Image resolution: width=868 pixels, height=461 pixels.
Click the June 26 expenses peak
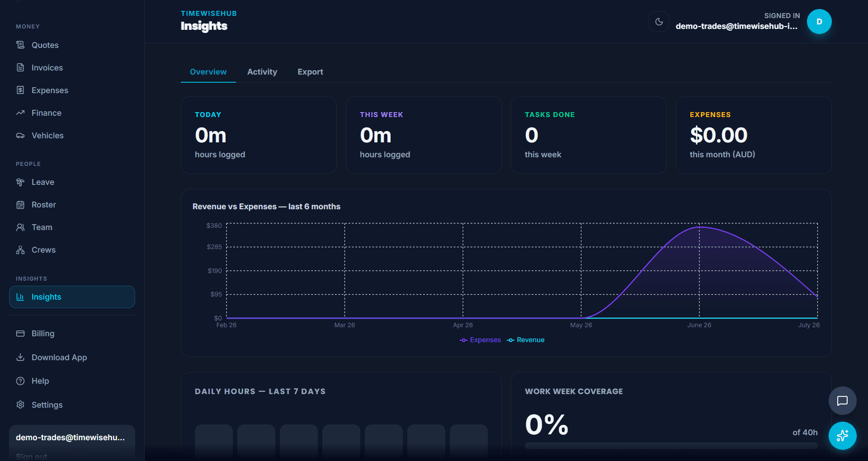coord(699,227)
